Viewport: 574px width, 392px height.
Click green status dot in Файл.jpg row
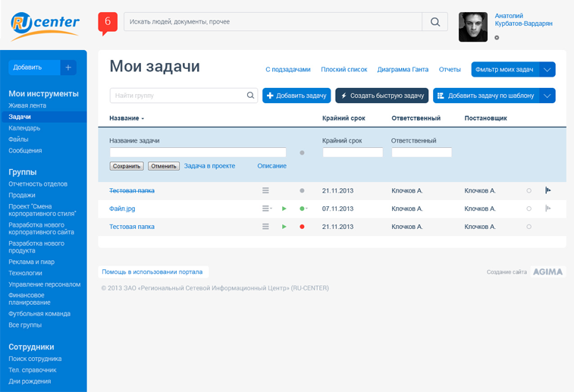(x=303, y=209)
